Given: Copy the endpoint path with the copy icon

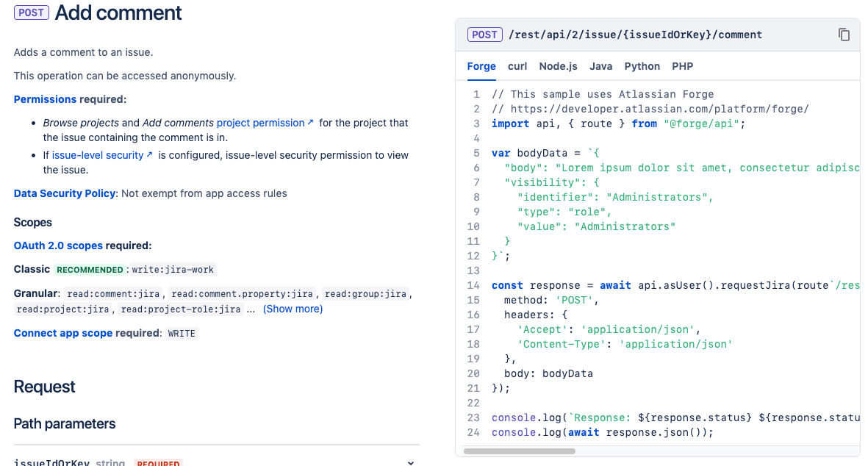Looking at the screenshot, I should tap(844, 35).
